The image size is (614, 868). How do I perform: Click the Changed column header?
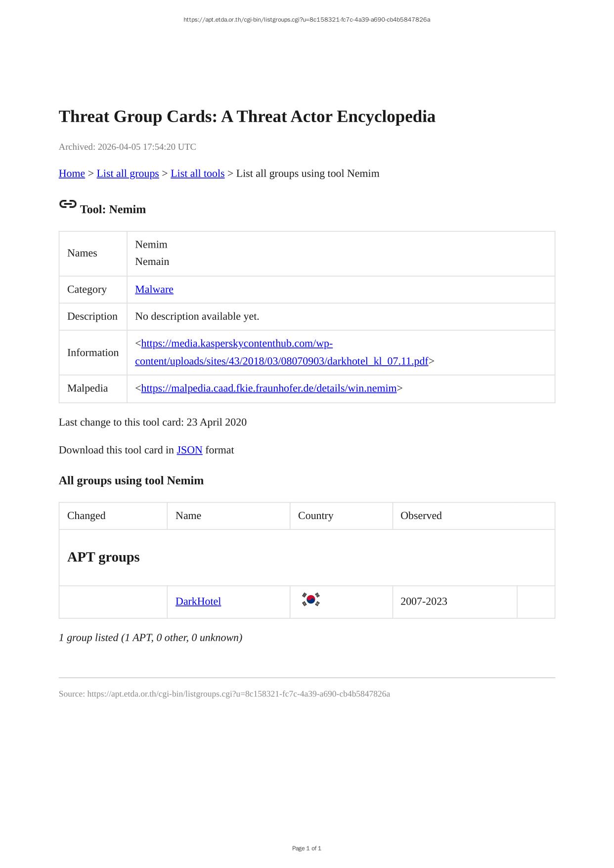coord(87,516)
